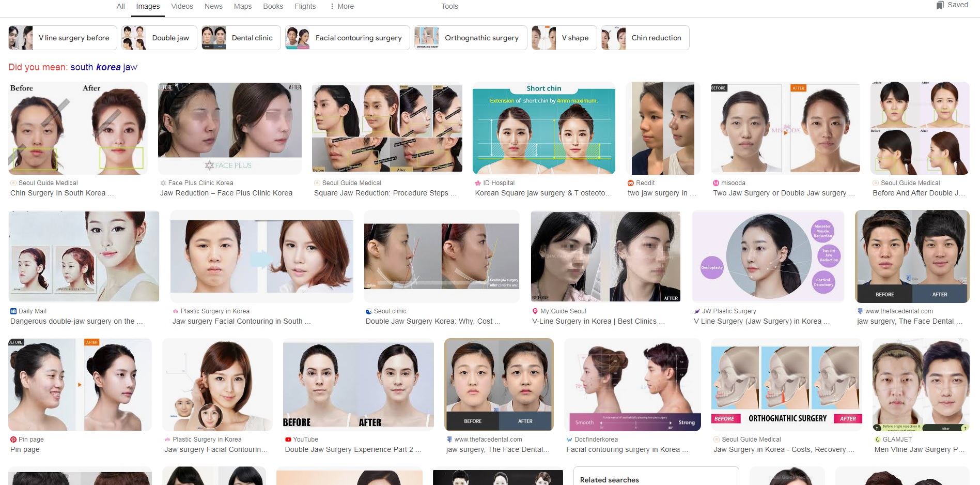The width and height of the screenshot is (980, 485).
Task: Click the favicon beside 'Chin Surgery In South Korea'
Action: click(13, 183)
